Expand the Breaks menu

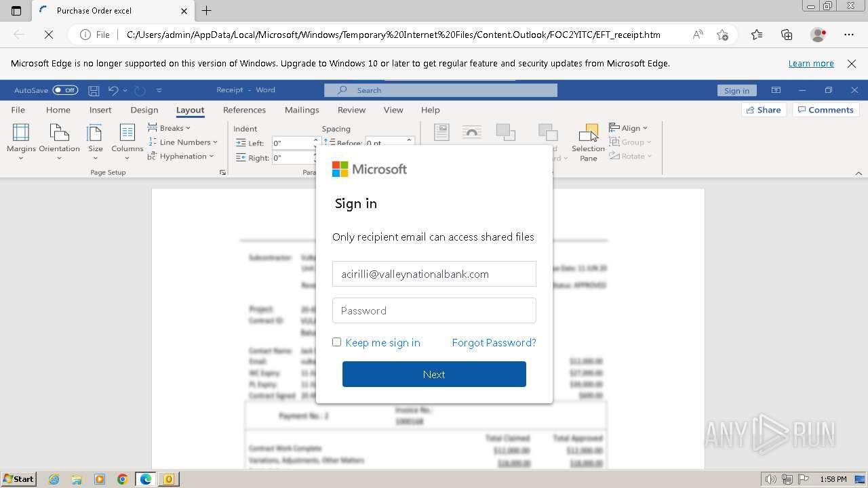click(x=170, y=128)
